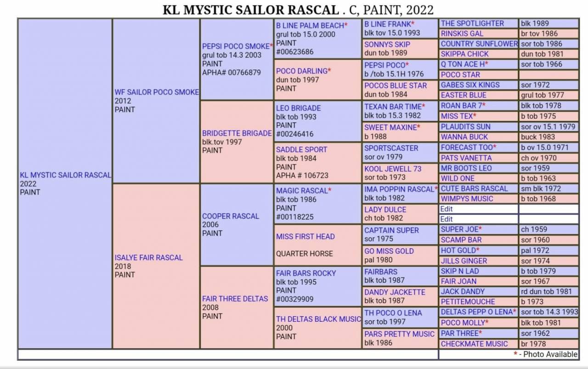
Task: Select the BRIDGETTE BRIGADE pedigree entry
Action: tap(237, 133)
